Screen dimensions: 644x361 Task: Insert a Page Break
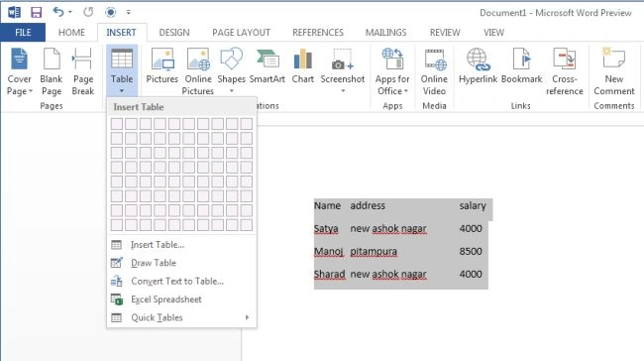(83, 71)
